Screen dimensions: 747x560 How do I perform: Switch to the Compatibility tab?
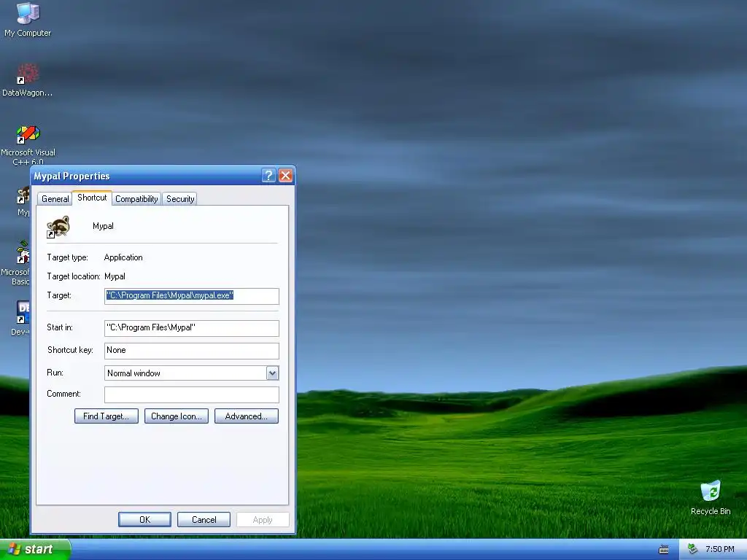click(x=136, y=199)
